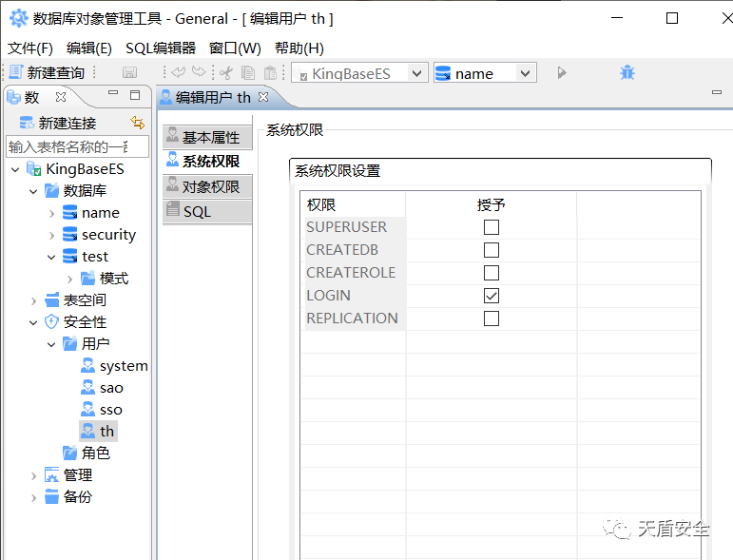733x560 pixels.
Task: Open the SQL编辑器 menu
Action: [161, 48]
